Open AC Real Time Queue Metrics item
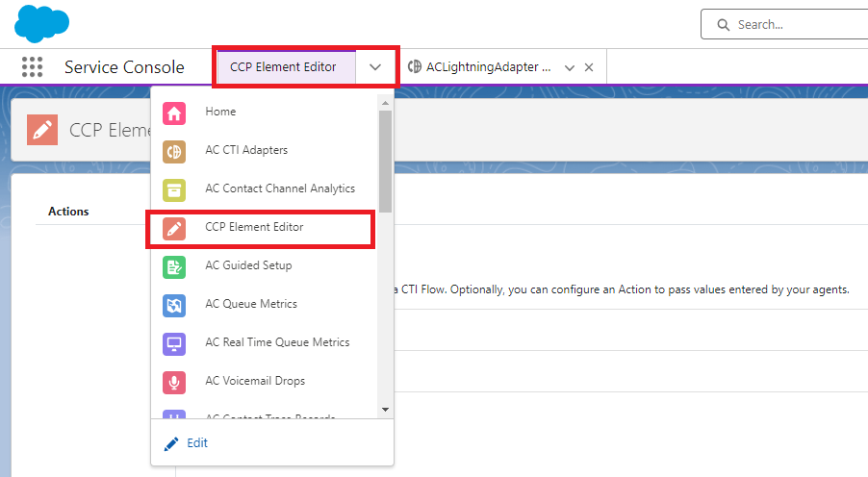868x477 pixels. point(264,342)
